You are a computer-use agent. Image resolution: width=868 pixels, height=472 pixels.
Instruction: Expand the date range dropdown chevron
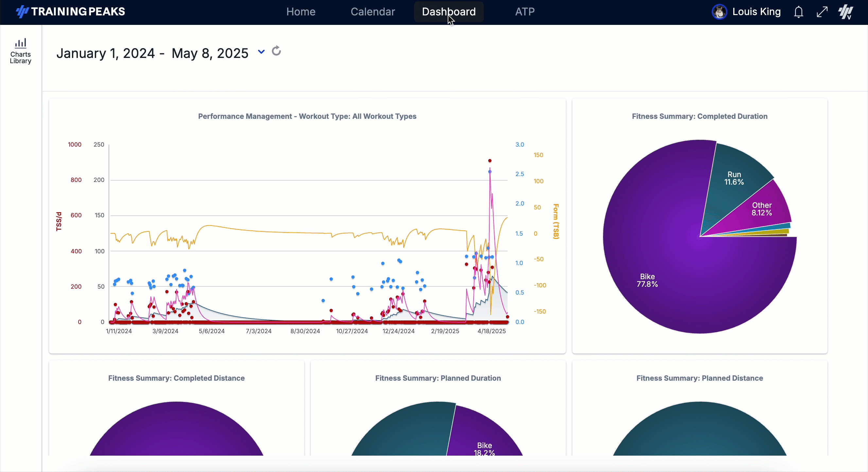pos(261,52)
